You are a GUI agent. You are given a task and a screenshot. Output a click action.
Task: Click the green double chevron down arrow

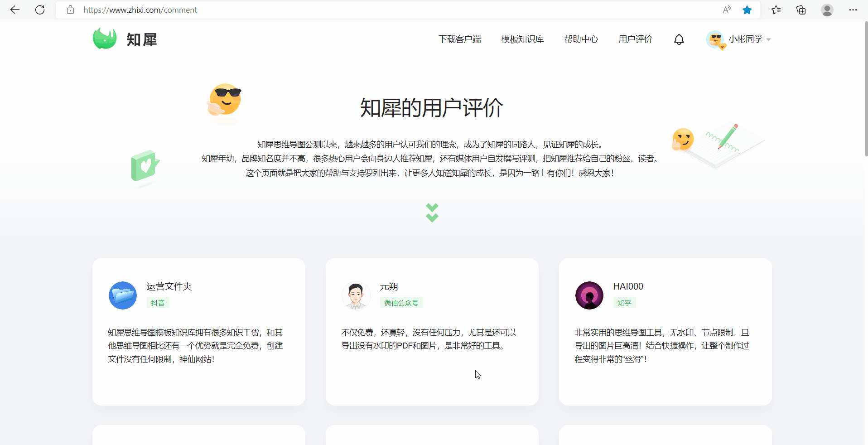pyautogui.click(x=432, y=213)
